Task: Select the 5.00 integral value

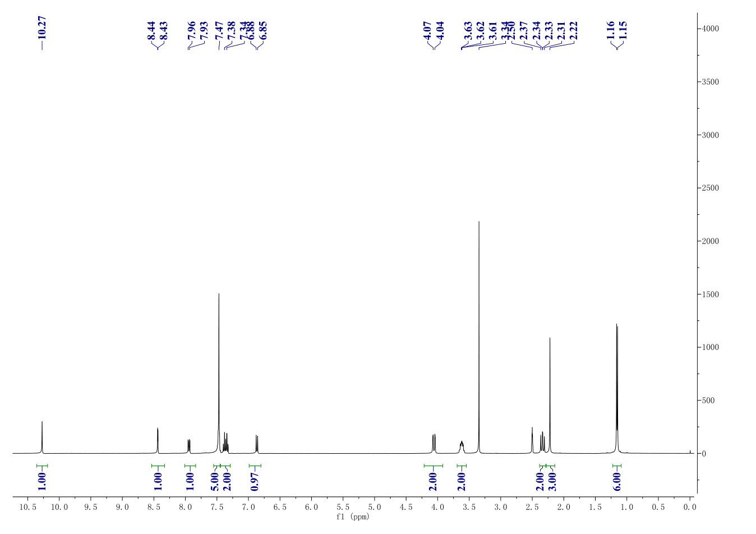Action: (215, 482)
